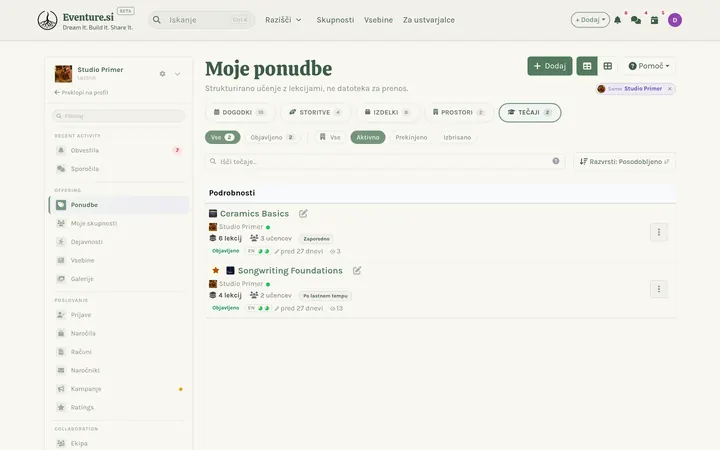Switch to the Prostori tab

click(459, 112)
